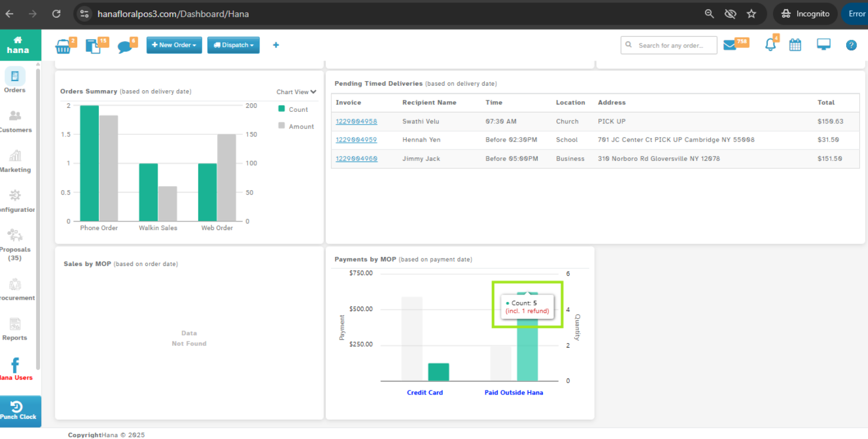Click the Time column header

[x=494, y=103]
